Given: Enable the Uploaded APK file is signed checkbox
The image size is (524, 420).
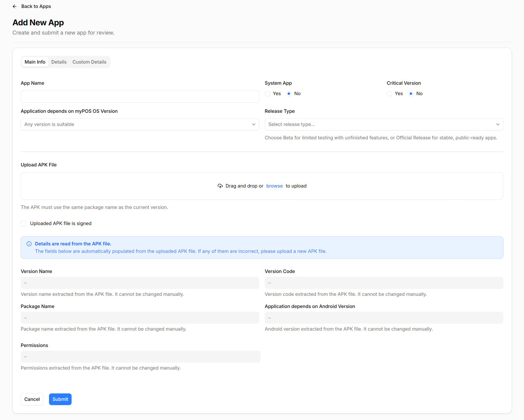Looking at the screenshot, I should [x=23, y=223].
